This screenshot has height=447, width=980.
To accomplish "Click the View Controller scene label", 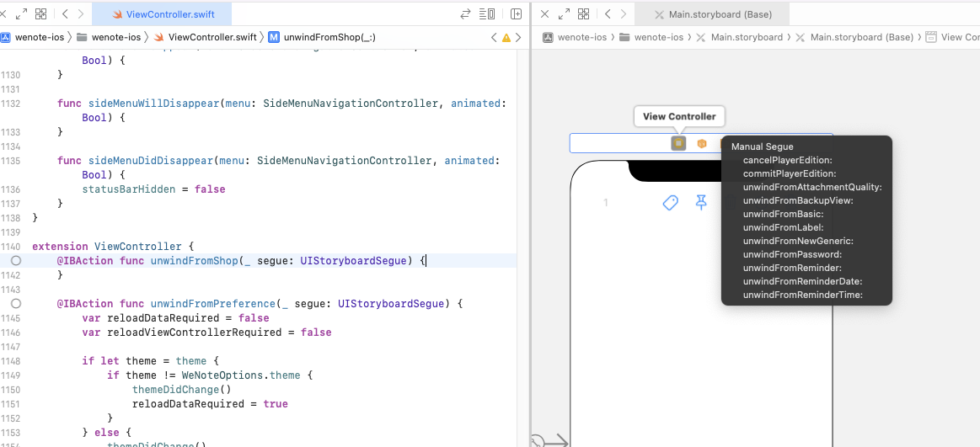I will tap(678, 116).
